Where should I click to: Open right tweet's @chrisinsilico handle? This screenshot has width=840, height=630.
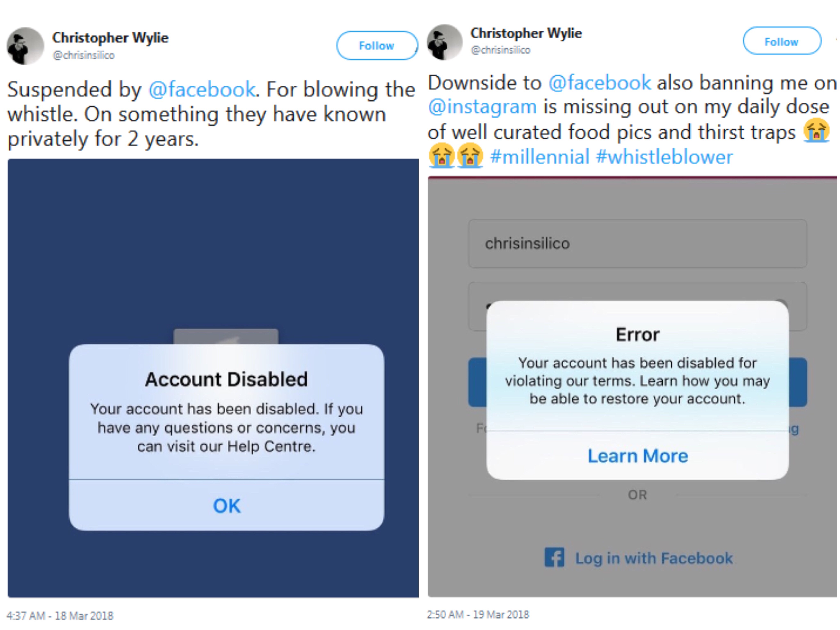coord(501,50)
